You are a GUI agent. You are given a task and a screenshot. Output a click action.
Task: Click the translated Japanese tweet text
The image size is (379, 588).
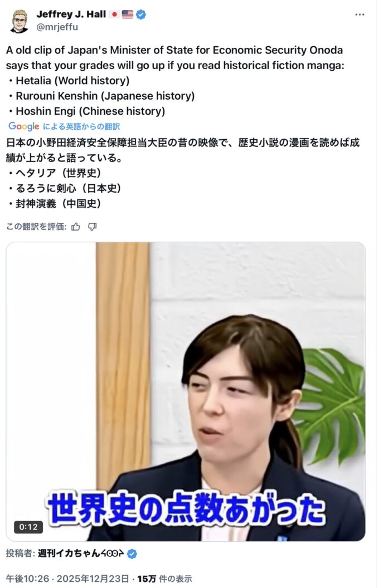[183, 173]
